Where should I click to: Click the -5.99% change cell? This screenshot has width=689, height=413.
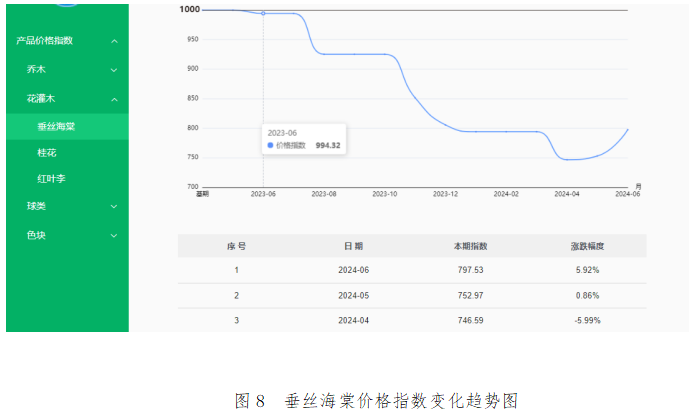[x=587, y=321]
